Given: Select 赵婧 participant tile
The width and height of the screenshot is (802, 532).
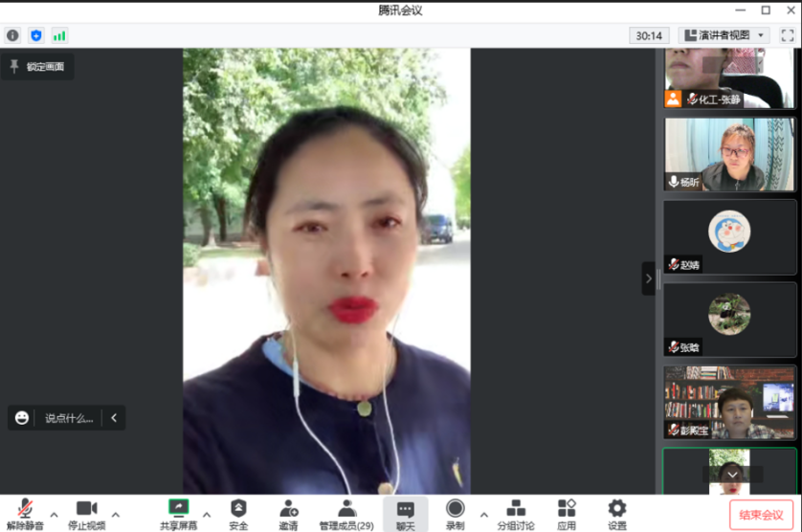Looking at the screenshot, I should (730, 237).
